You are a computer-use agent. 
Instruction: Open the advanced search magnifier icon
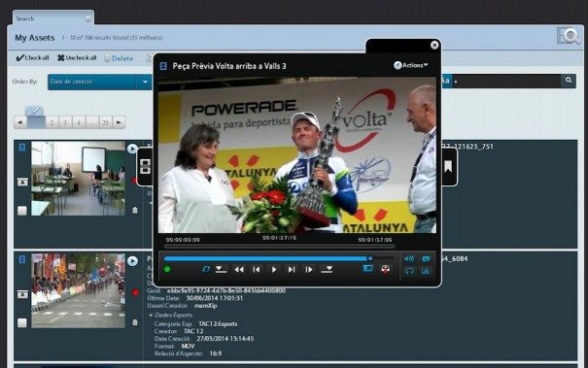point(569,36)
